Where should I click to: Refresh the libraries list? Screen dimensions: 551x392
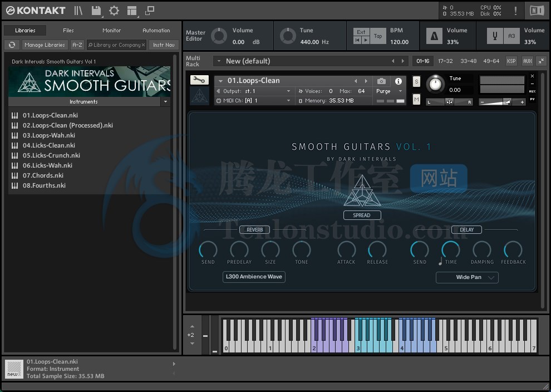click(12, 45)
